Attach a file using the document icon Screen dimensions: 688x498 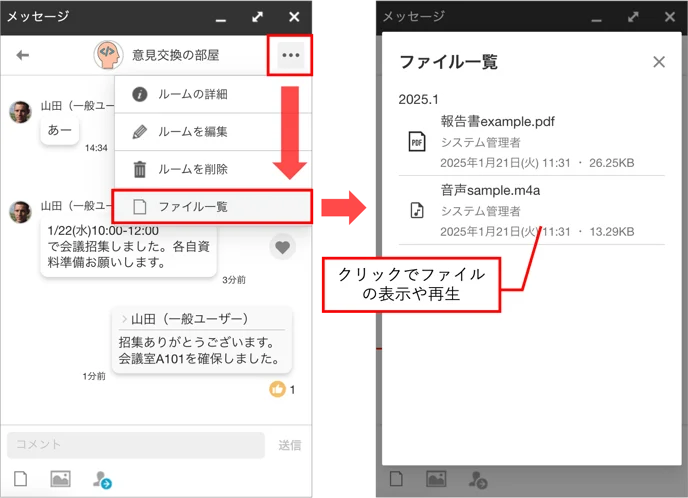point(20,479)
